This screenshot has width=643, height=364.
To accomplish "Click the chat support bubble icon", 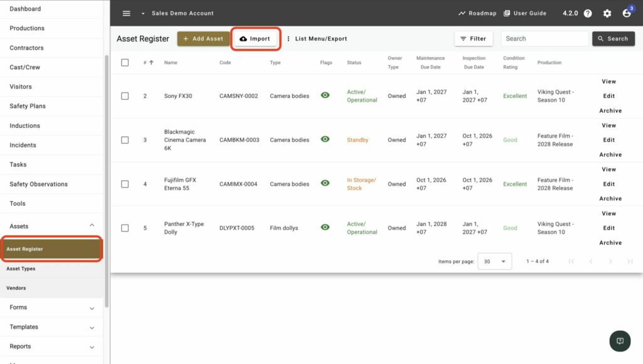I will [620, 341].
